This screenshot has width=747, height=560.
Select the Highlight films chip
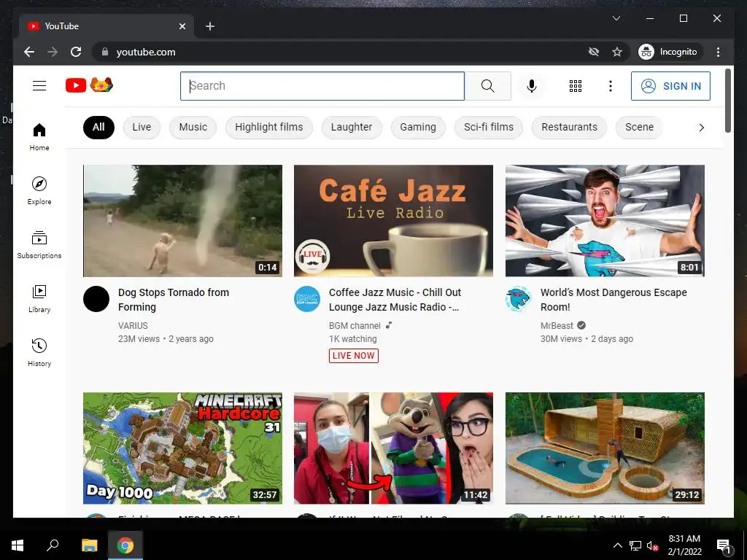(268, 127)
